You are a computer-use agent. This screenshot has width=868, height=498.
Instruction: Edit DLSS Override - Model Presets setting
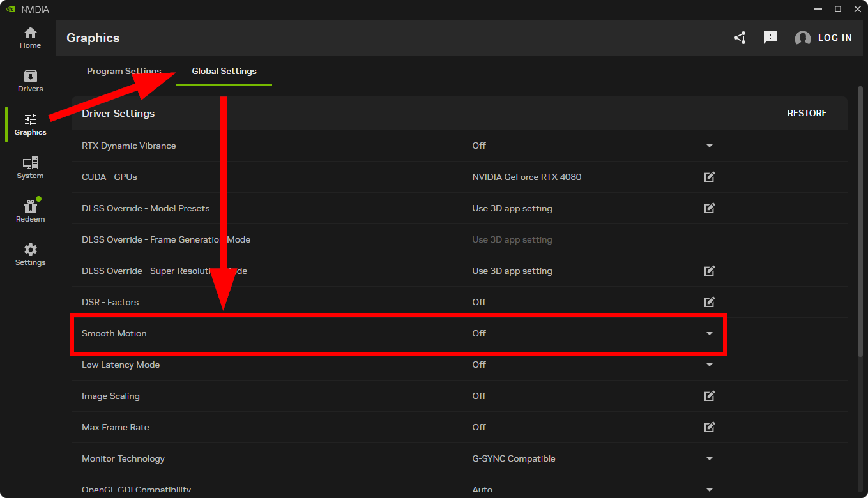click(709, 208)
